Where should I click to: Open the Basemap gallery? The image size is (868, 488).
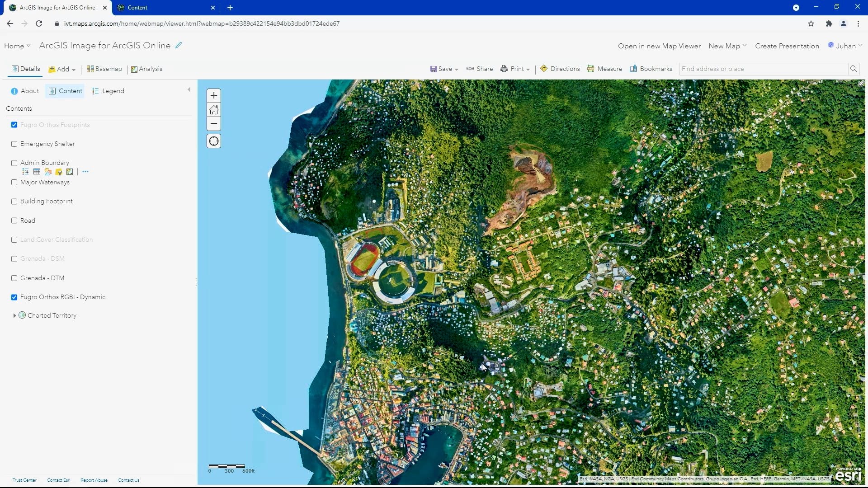click(104, 69)
